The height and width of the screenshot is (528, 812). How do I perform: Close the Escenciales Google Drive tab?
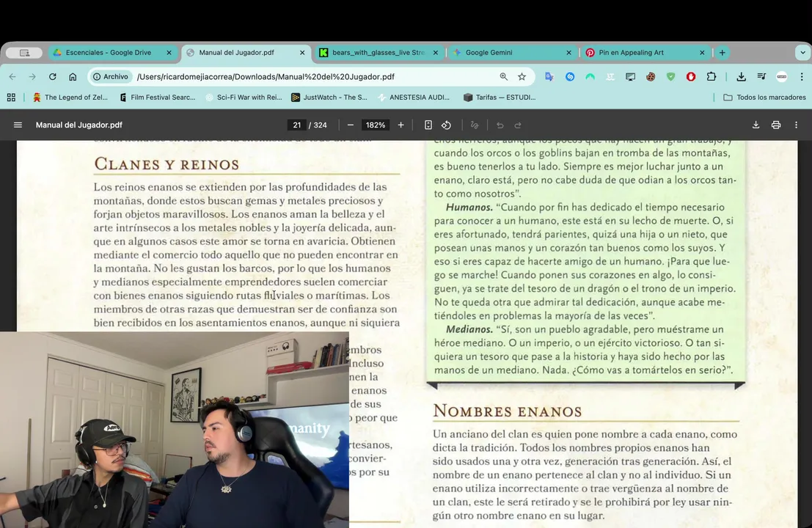(x=169, y=52)
